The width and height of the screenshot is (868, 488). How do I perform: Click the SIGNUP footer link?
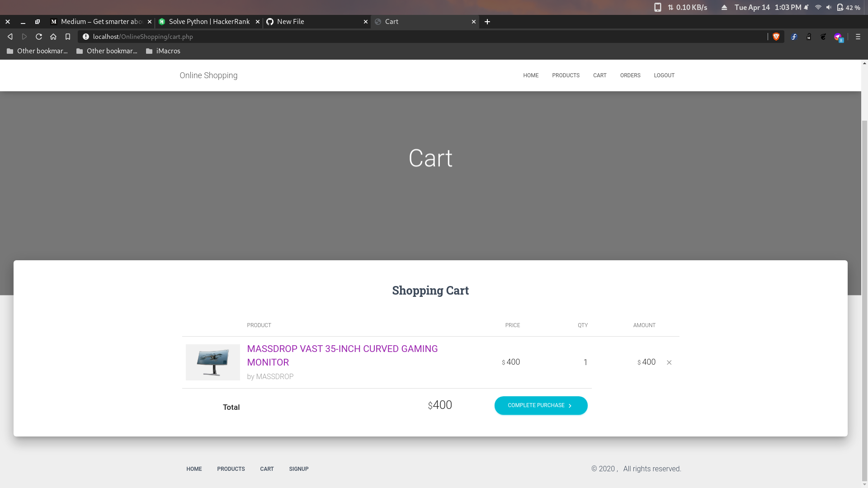point(299,469)
